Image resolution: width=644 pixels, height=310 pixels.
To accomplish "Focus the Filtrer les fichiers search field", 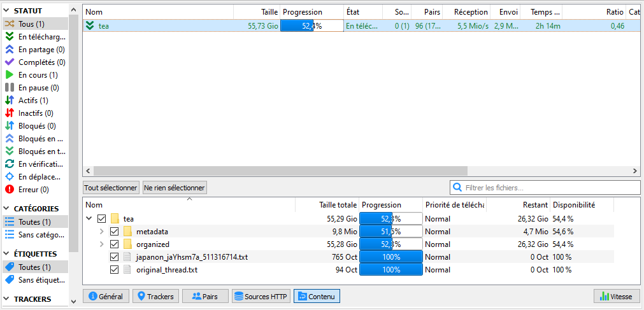I will (x=545, y=188).
